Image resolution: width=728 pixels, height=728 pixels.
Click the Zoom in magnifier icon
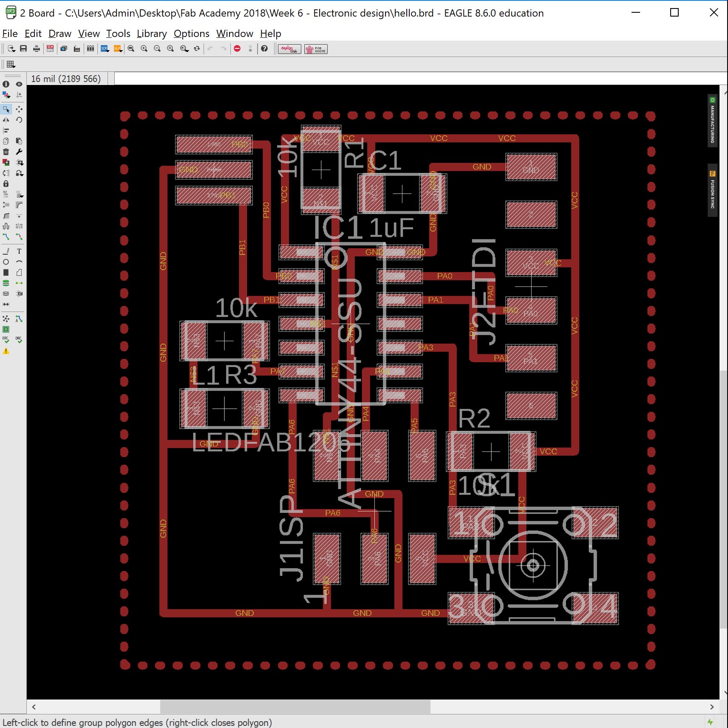coord(144,49)
